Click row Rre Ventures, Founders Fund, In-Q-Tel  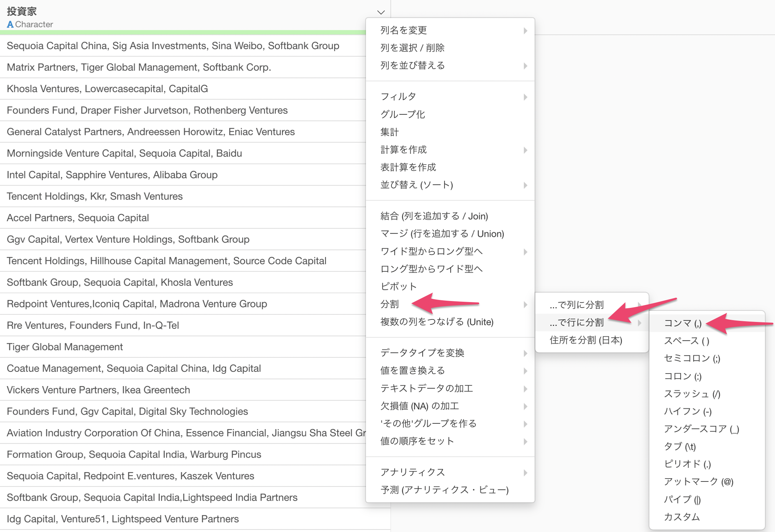point(183,325)
